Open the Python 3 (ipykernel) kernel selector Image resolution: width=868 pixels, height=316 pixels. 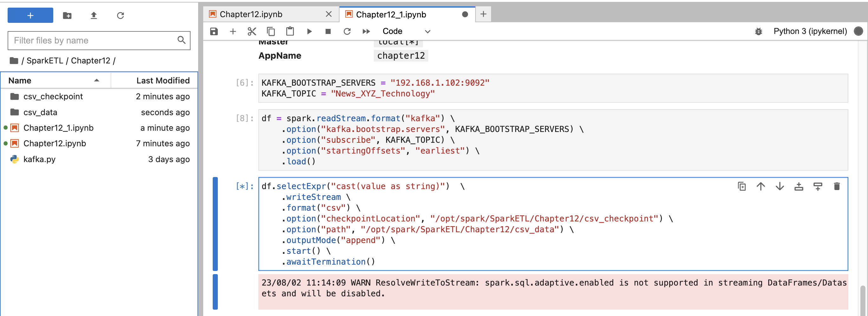[x=810, y=31]
